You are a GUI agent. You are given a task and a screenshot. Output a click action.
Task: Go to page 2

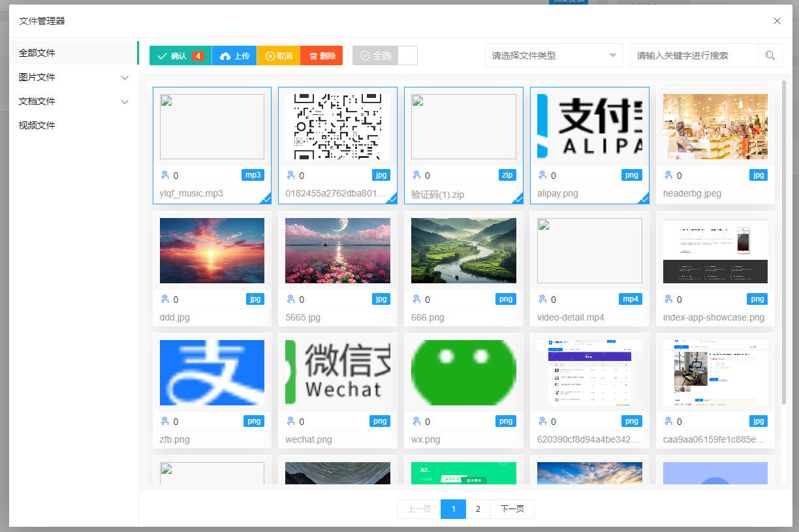point(478,509)
